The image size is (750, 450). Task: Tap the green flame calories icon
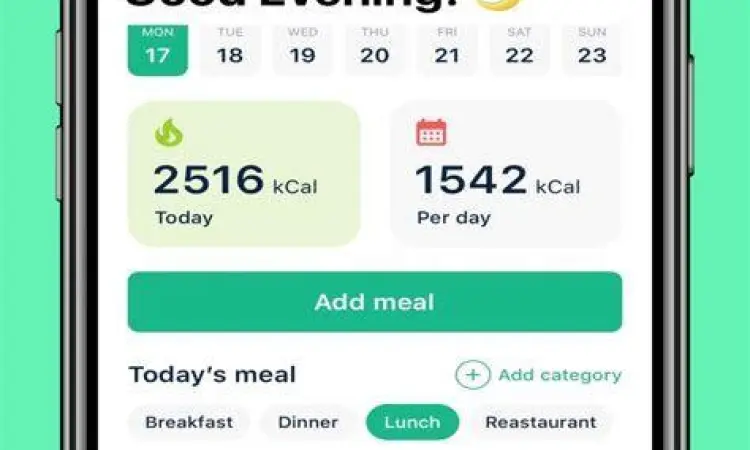pyautogui.click(x=169, y=133)
